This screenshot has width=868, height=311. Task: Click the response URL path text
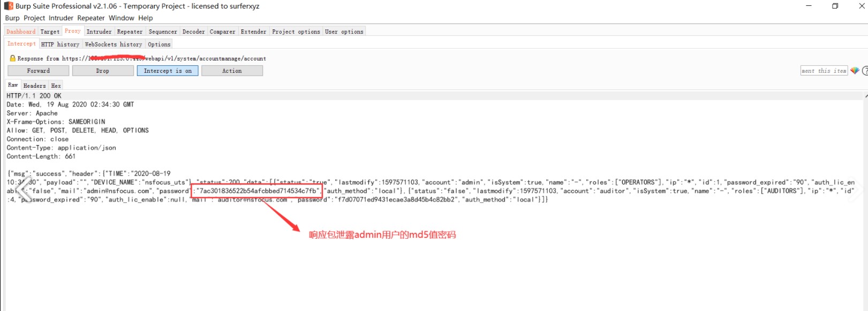(205, 58)
